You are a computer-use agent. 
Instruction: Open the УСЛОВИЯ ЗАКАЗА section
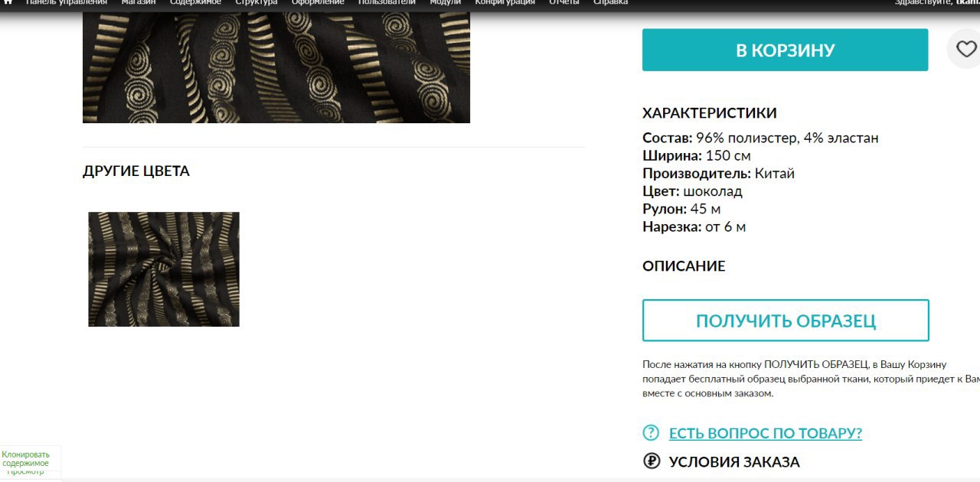734,462
